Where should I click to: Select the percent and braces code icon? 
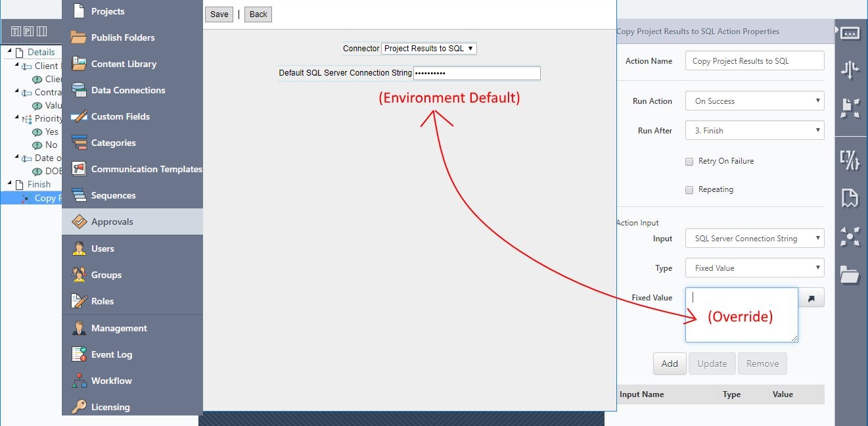point(850,160)
